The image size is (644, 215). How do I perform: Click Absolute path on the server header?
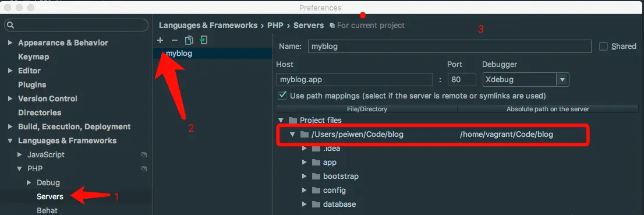coord(548,109)
